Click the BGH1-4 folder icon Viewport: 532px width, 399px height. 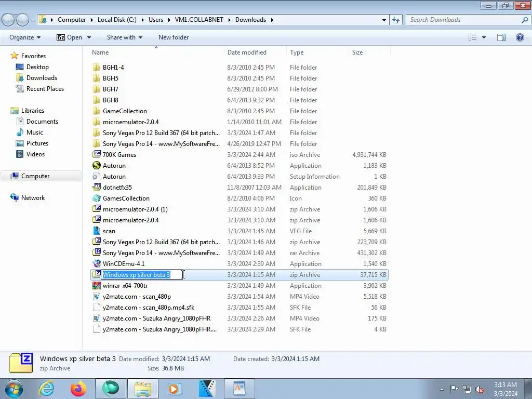point(96,67)
